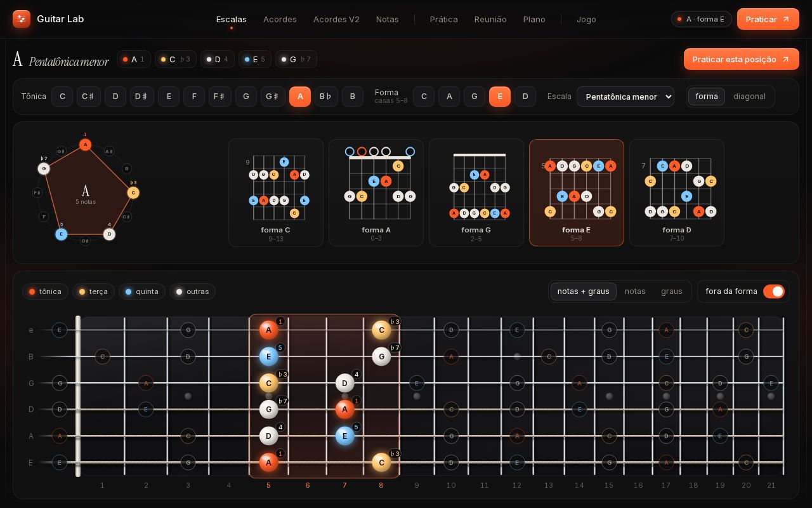Select the 'forma E 5–8' diagram card
The image size is (812, 508).
click(x=577, y=192)
